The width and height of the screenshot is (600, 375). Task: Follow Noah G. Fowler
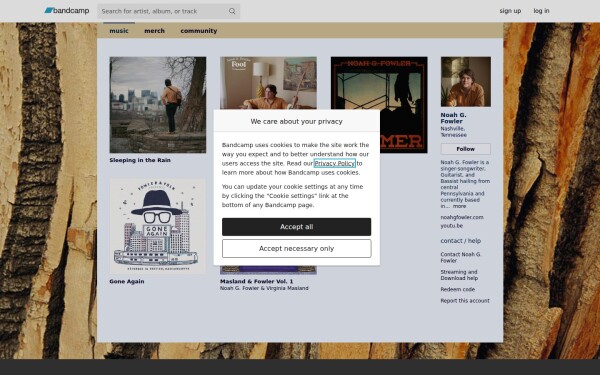click(x=466, y=149)
